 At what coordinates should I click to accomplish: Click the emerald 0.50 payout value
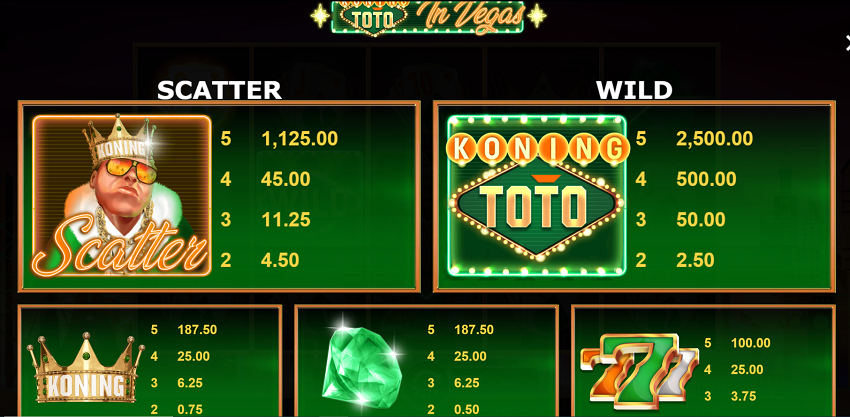[x=466, y=409]
